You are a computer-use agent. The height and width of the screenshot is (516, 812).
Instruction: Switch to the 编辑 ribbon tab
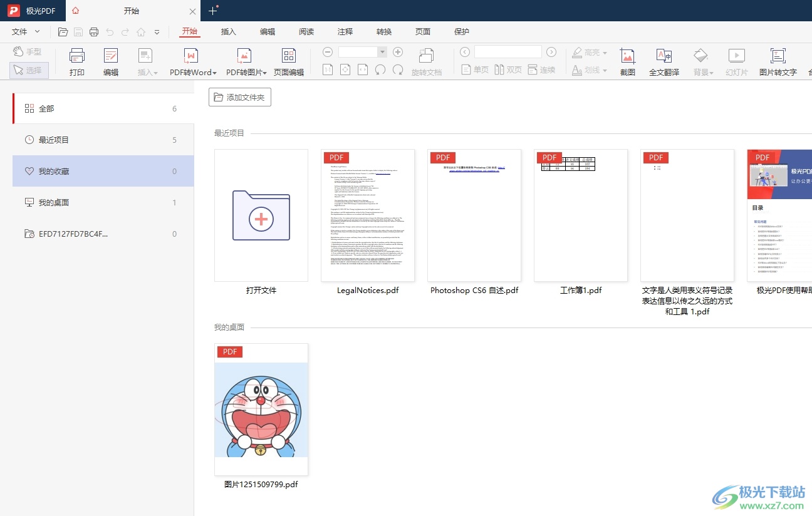268,32
